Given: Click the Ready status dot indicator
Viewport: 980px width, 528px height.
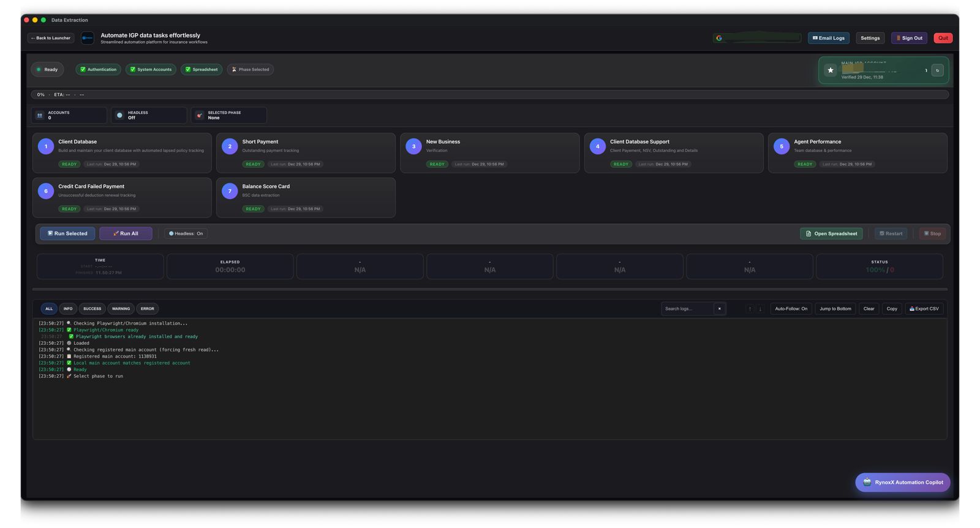Looking at the screenshot, I should (39, 69).
